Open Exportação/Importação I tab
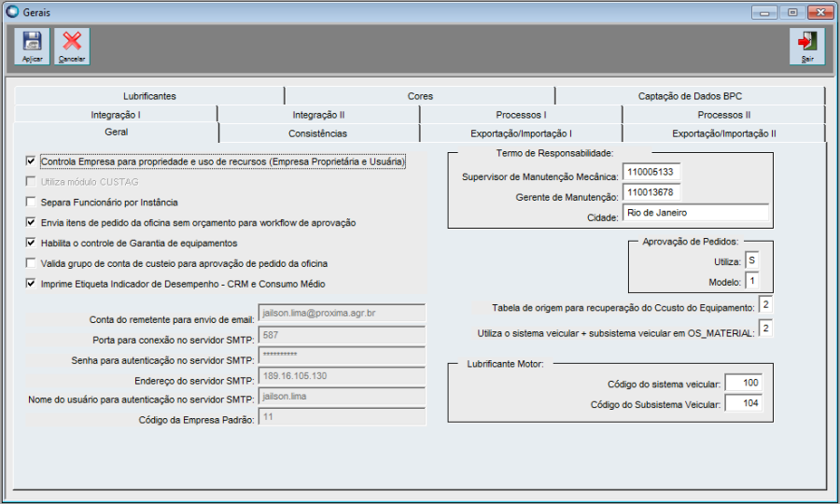The width and height of the screenshot is (840, 504). pos(521,133)
